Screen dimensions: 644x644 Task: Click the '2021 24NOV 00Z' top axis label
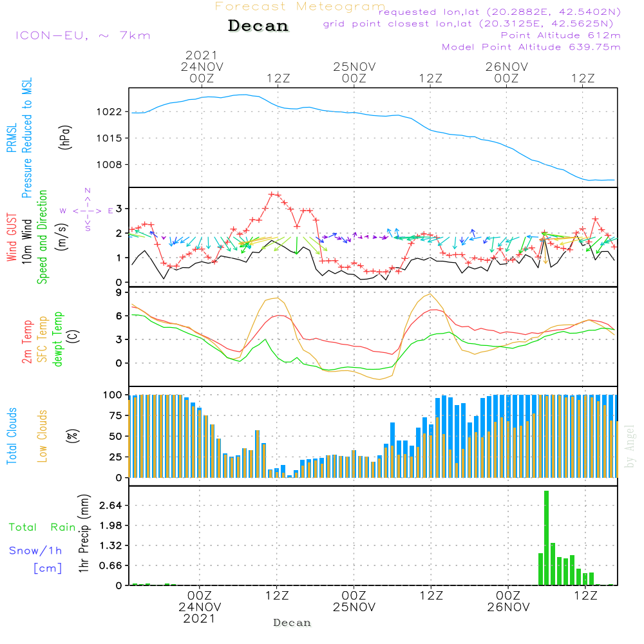[x=202, y=66]
